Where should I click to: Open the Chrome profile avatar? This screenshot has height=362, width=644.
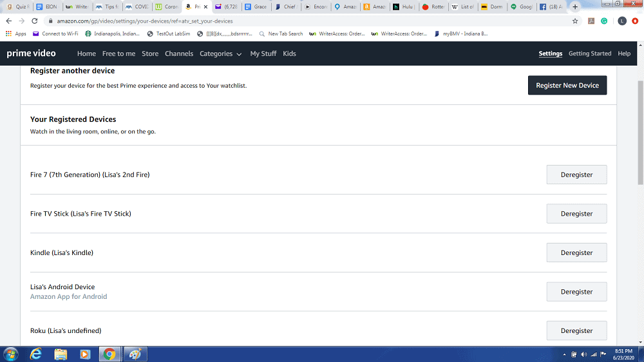click(622, 21)
